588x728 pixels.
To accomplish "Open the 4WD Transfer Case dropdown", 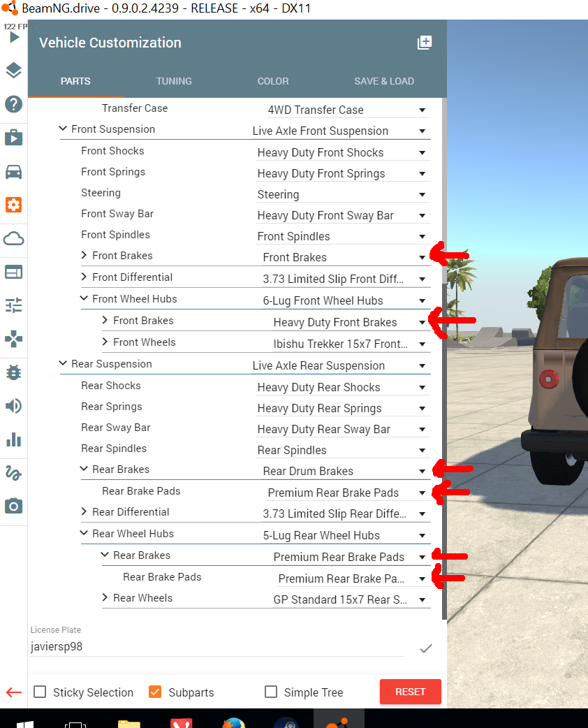I will pyautogui.click(x=348, y=110).
